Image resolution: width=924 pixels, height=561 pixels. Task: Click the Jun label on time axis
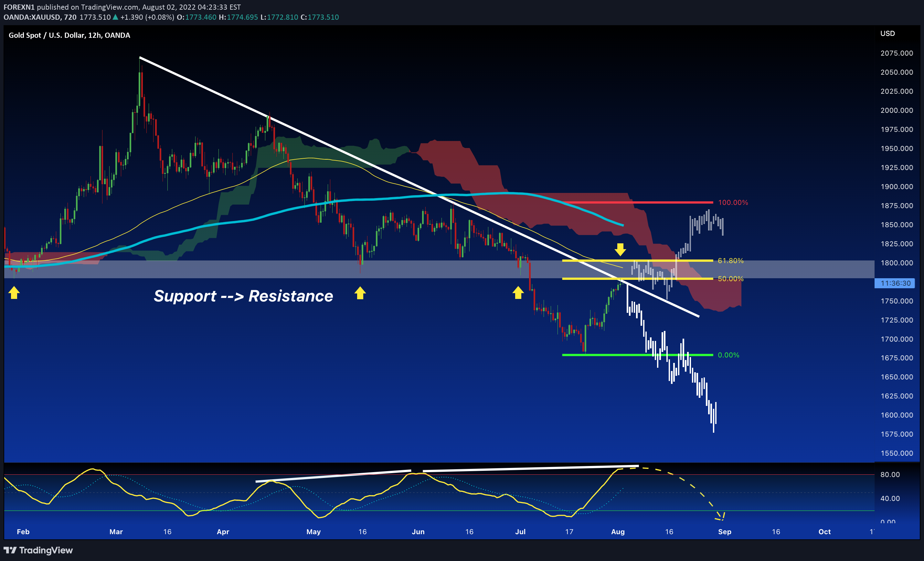[418, 532]
